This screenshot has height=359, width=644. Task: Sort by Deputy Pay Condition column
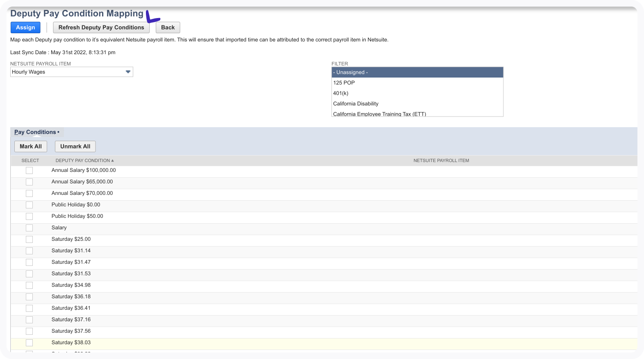click(84, 160)
